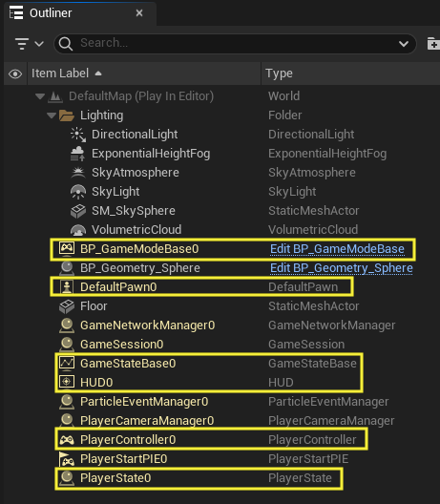This screenshot has width=440, height=504.
Task: Click the add folder icon beside search
Action: pos(433,44)
